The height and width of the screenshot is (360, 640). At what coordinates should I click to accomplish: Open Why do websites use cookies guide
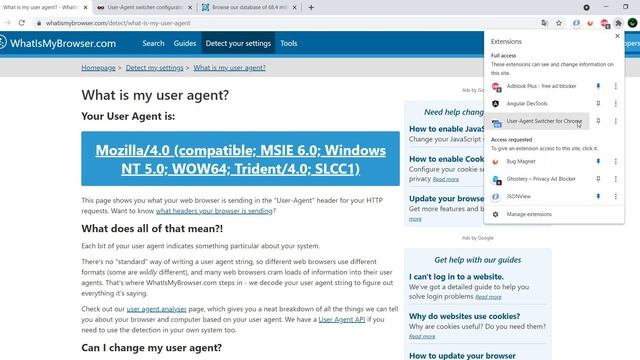pos(464,316)
